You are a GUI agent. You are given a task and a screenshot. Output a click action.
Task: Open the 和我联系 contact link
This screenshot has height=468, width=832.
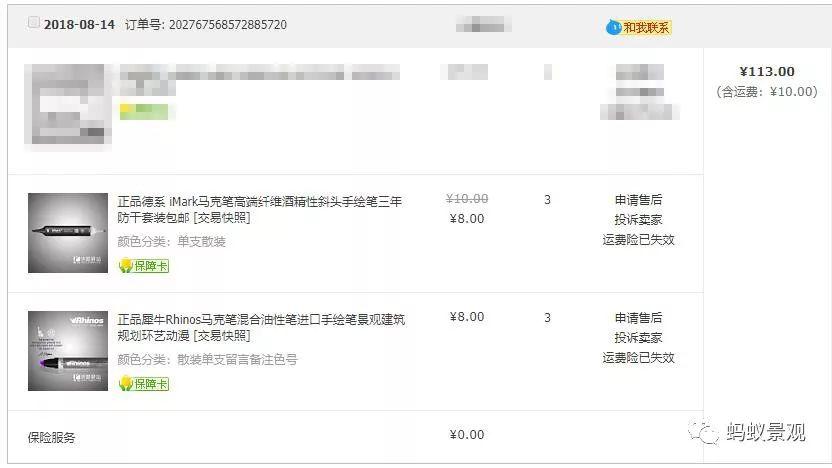[646, 27]
